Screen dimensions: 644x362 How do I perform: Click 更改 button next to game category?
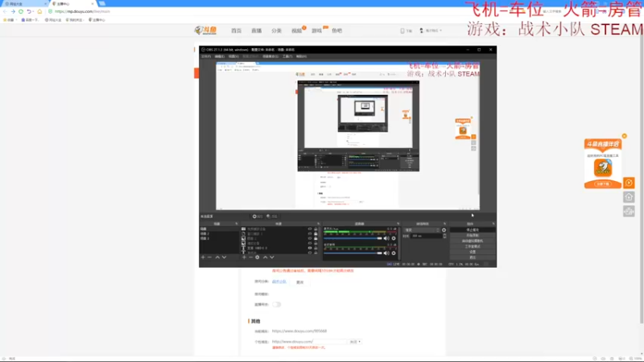click(299, 282)
